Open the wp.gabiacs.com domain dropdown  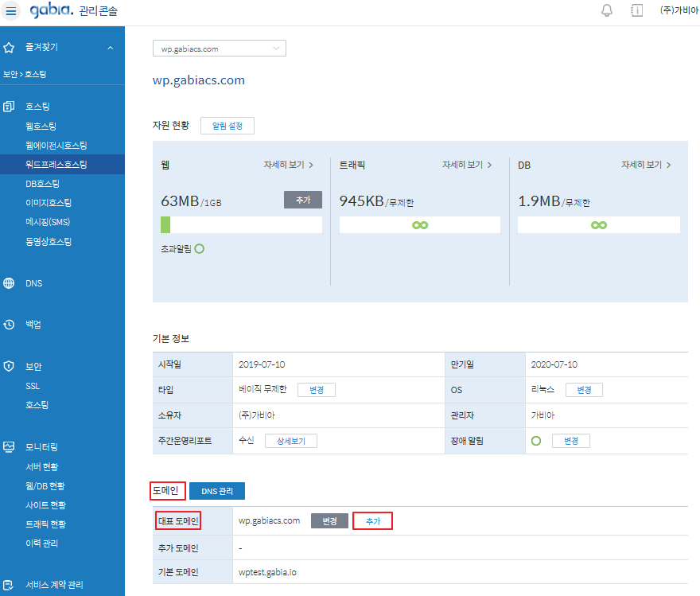tap(219, 49)
